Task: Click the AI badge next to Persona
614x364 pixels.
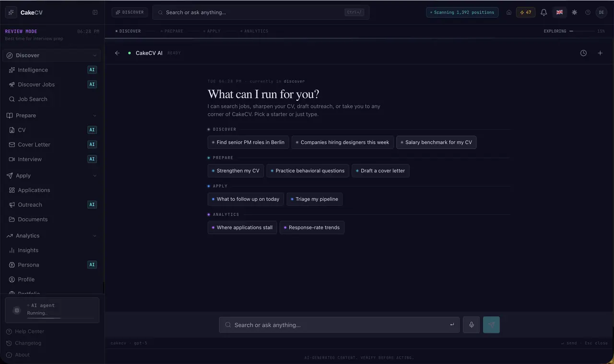Action: 92,265
